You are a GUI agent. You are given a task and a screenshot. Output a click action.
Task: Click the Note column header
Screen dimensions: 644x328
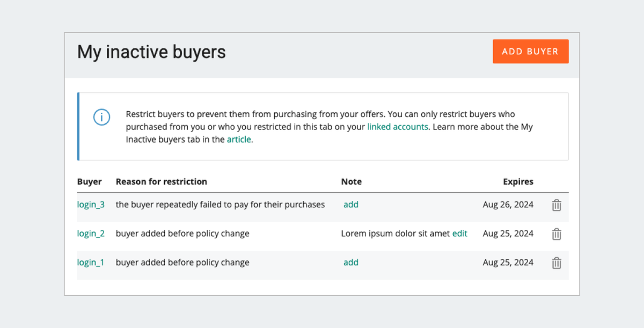352,181
